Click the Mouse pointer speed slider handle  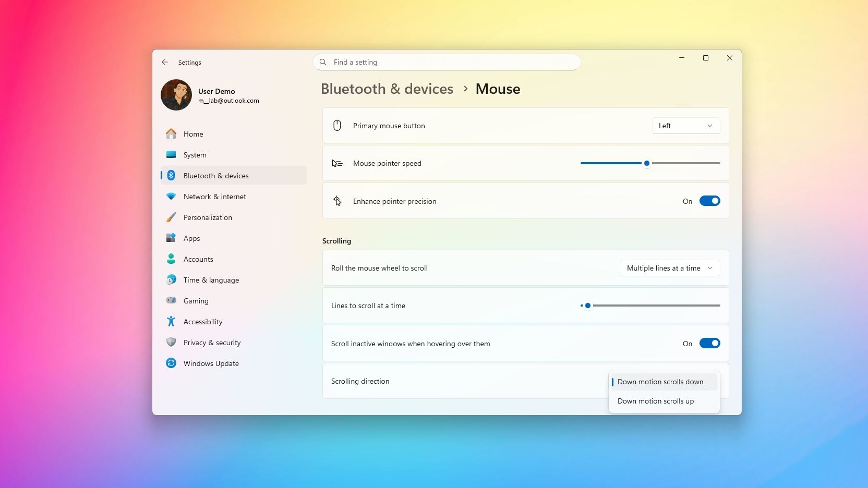[x=647, y=163]
